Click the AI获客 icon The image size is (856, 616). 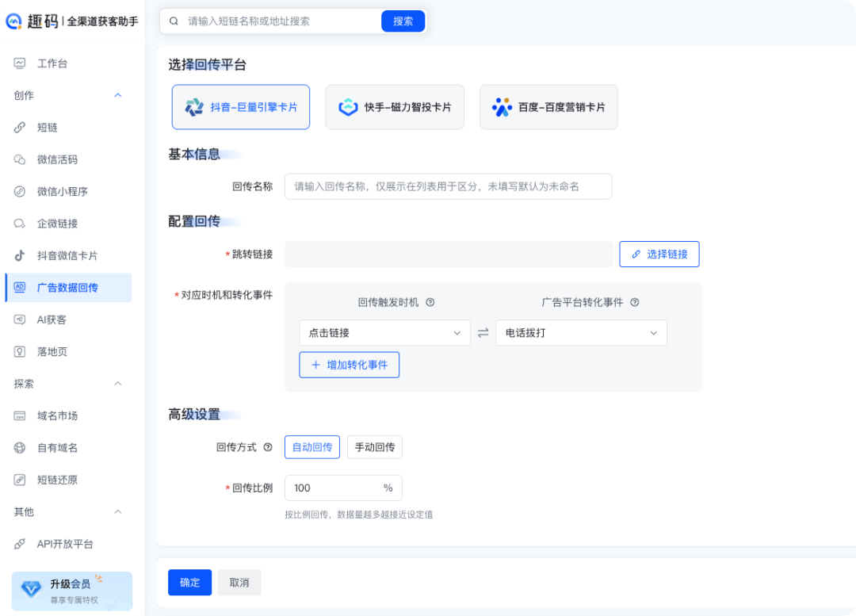click(x=20, y=319)
